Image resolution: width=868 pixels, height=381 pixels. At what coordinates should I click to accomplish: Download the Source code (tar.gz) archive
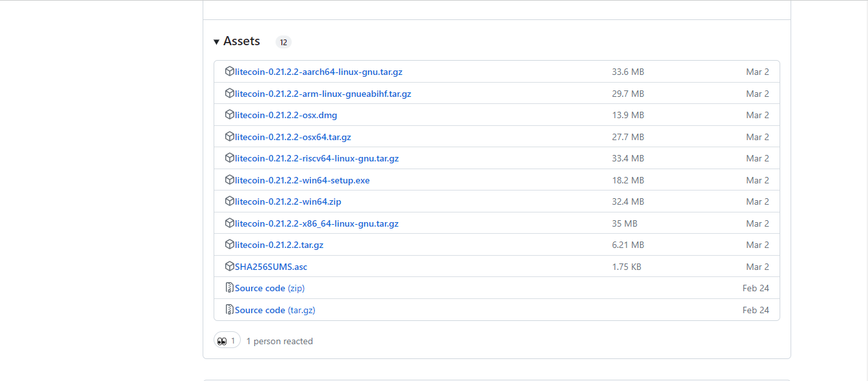pyautogui.click(x=275, y=310)
